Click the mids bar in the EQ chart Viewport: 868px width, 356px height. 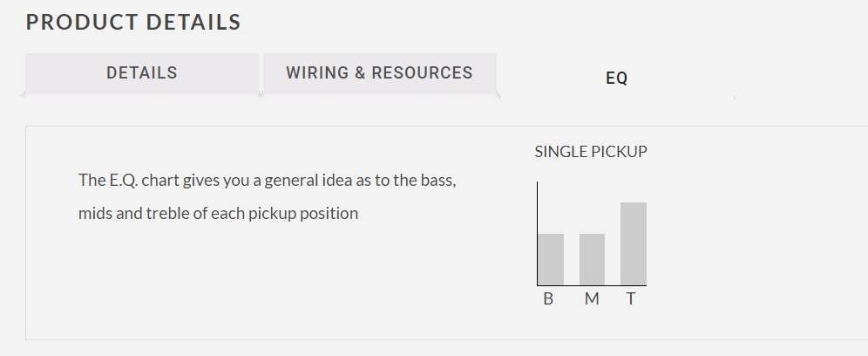click(592, 259)
